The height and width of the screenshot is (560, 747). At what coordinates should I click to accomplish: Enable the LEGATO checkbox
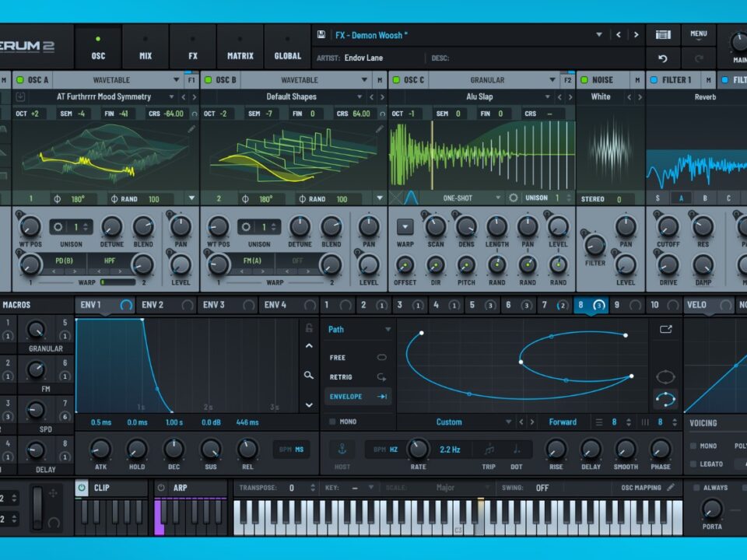693,464
